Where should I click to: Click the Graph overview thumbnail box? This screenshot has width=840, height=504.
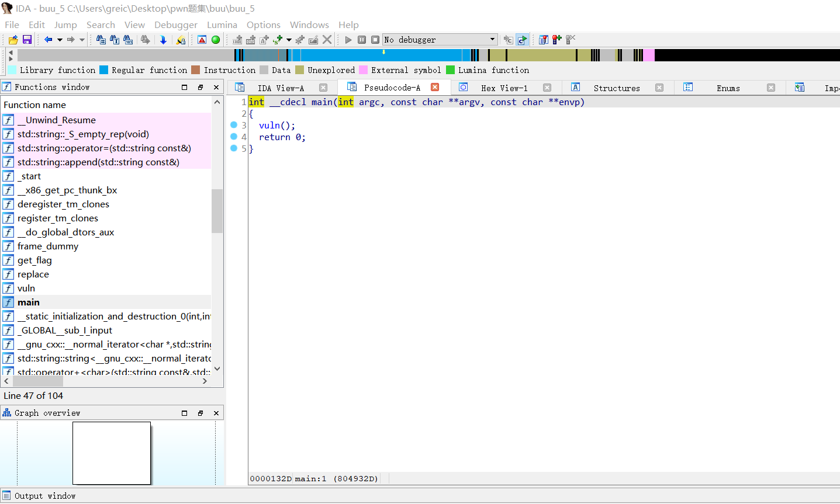[x=112, y=453]
